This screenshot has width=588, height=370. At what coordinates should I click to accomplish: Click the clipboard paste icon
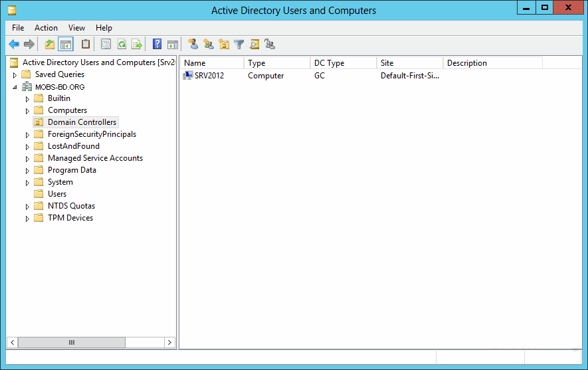tap(86, 45)
